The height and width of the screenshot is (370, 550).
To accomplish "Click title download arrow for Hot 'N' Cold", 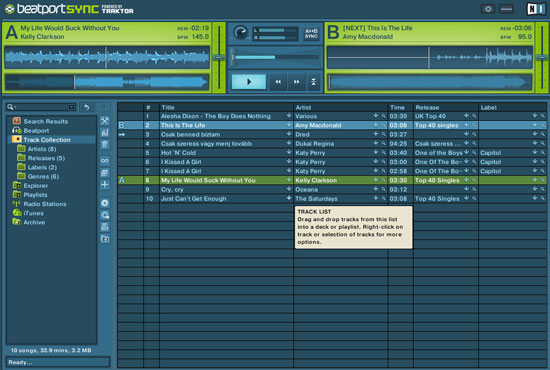I will [x=289, y=152].
